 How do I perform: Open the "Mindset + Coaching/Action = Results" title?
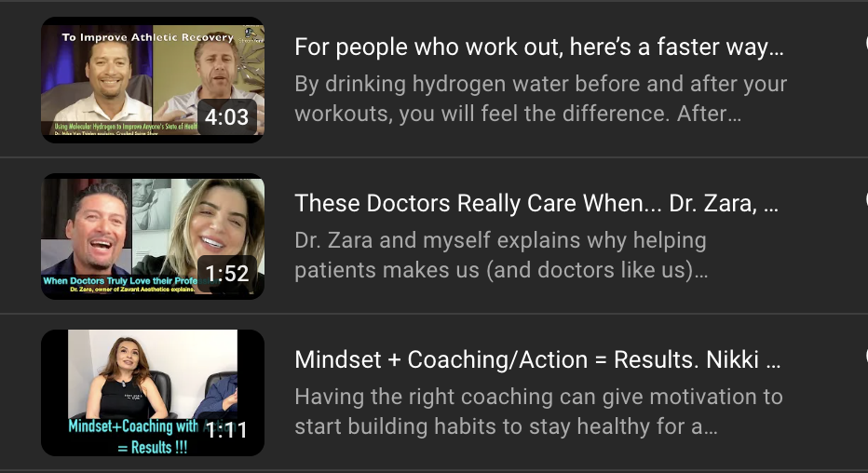pyautogui.click(x=537, y=360)
